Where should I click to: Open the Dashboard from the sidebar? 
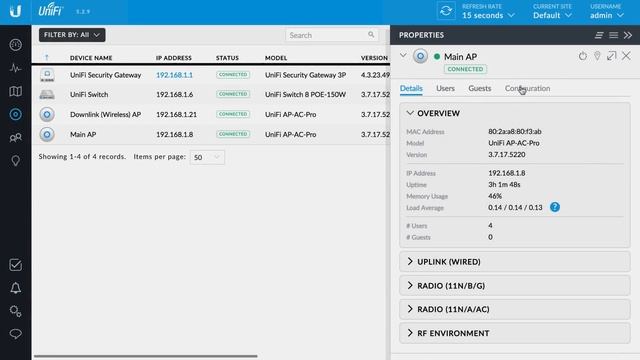click(16, 44)
